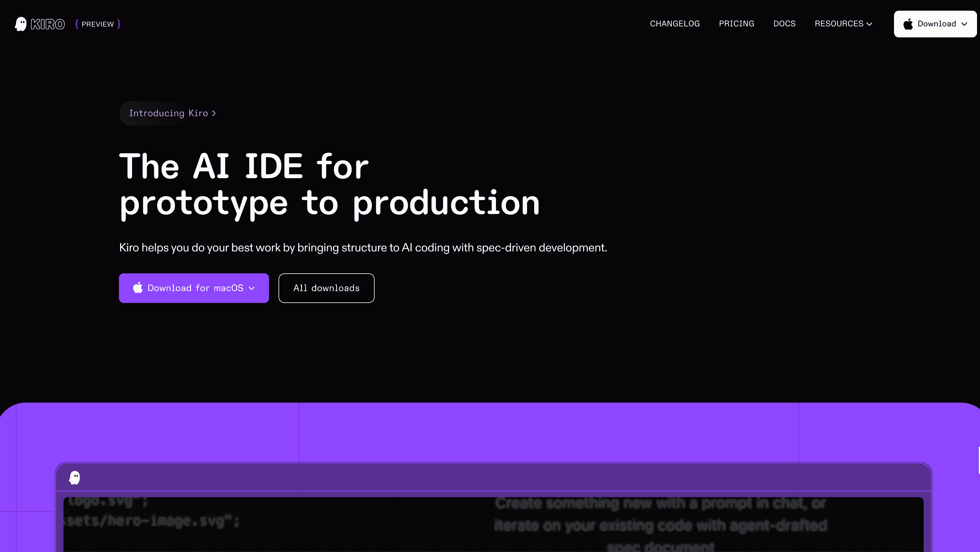This screenshot has height=552, width=980.
Task: Click the headline 'The AI IDE for'
Action: pyautogui.click(x=244, y=166)
